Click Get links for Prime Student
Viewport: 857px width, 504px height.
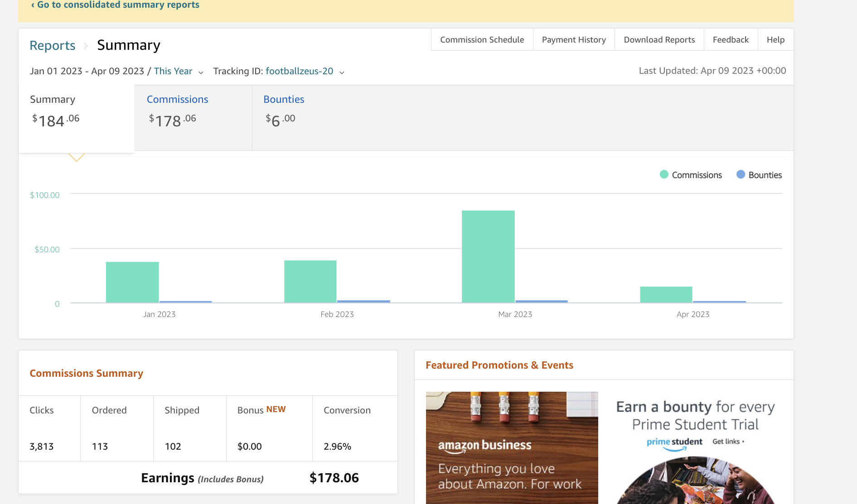(x=728, y=442)
